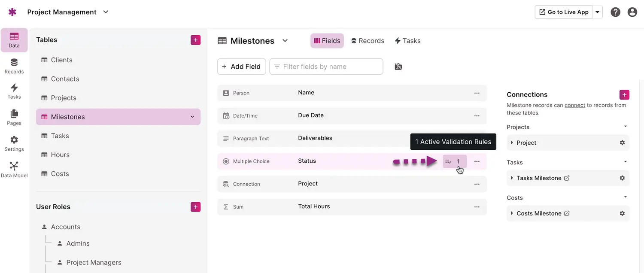Click the user account avatar icon

point(632,12)
